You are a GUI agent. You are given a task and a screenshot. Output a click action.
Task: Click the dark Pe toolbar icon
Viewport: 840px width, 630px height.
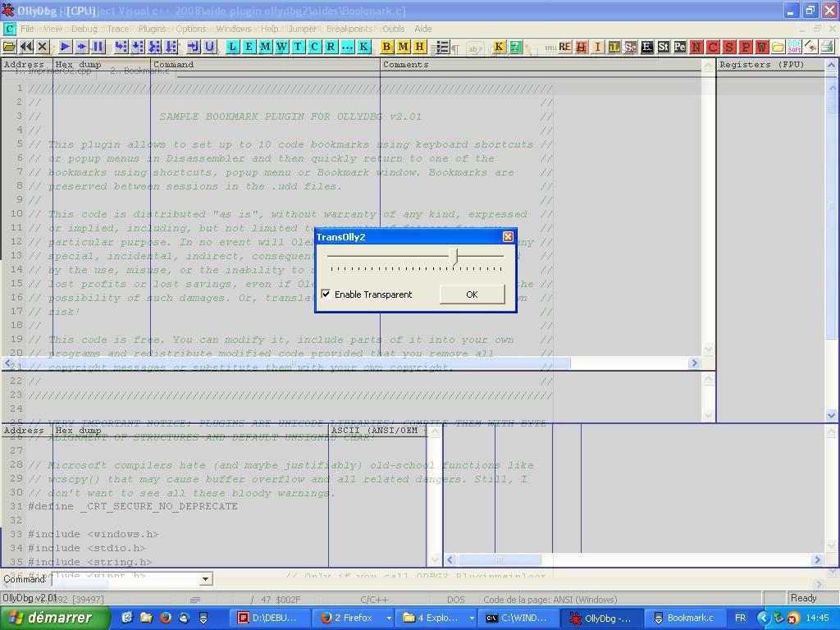pyautogui.click(x=680, y=47)
